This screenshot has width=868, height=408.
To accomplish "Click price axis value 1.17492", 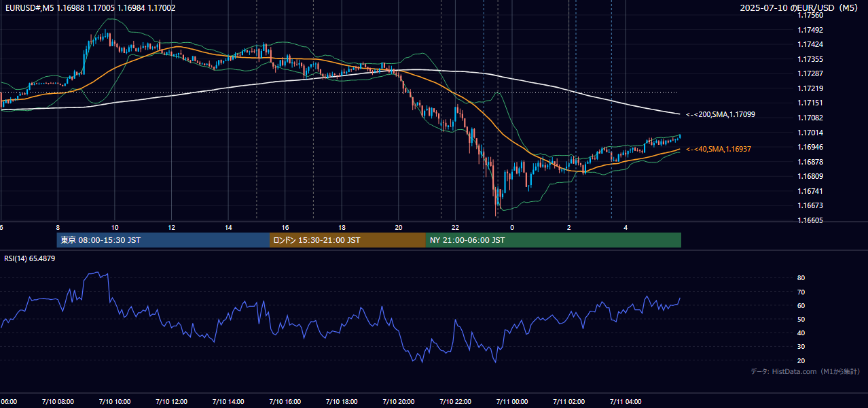I will point(811,30).
